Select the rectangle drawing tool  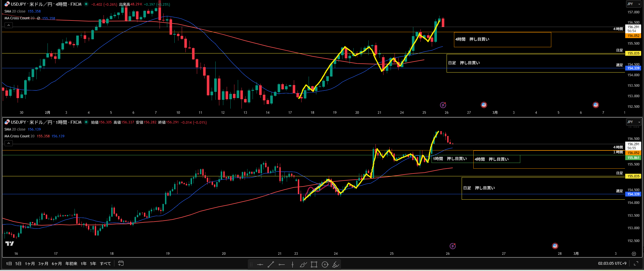[x=314, y=265]
